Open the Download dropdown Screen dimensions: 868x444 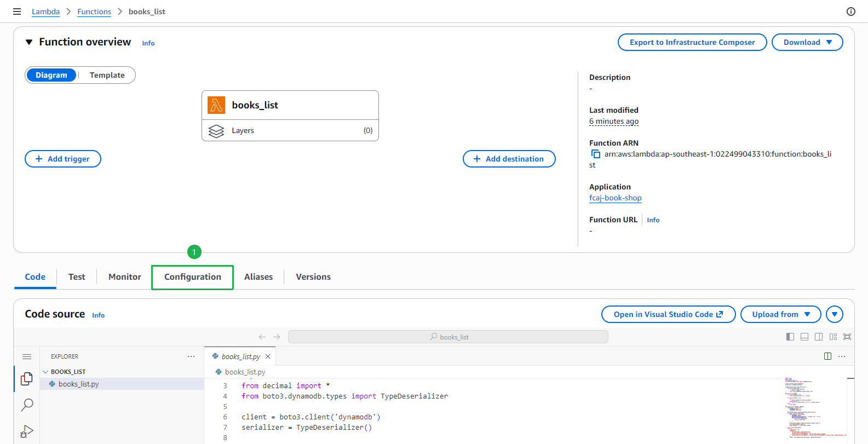coord(807,42)
